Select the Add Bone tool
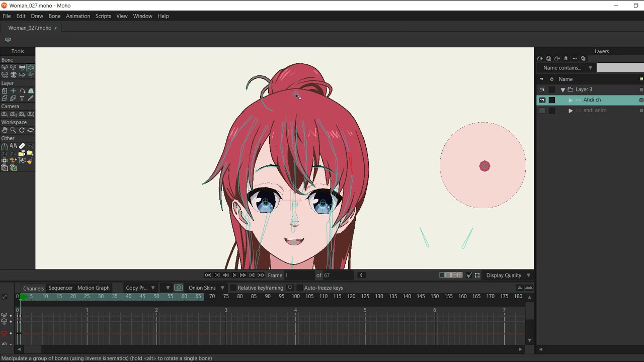Image resolution: width=644 pixels, height=362 pixels. (x=13, y=67)
